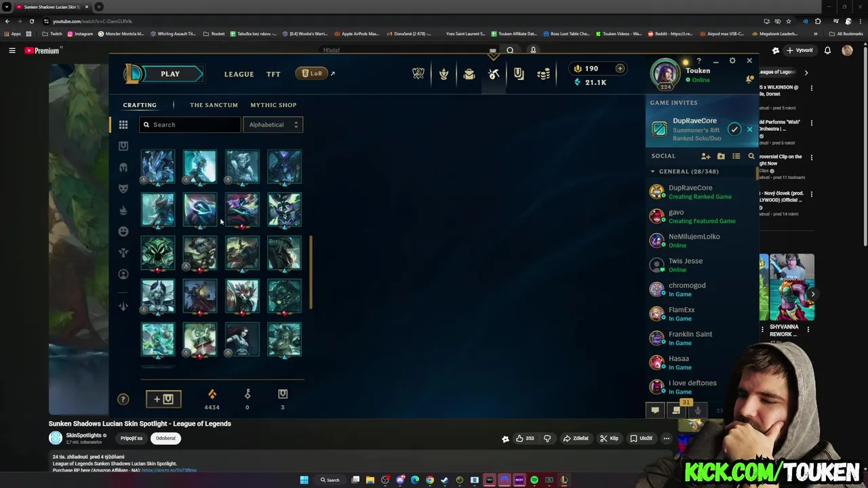Filter loot by champions helmet icon
Screen dimensions: 868x488
pyautogui.click(x=123, y=167)
